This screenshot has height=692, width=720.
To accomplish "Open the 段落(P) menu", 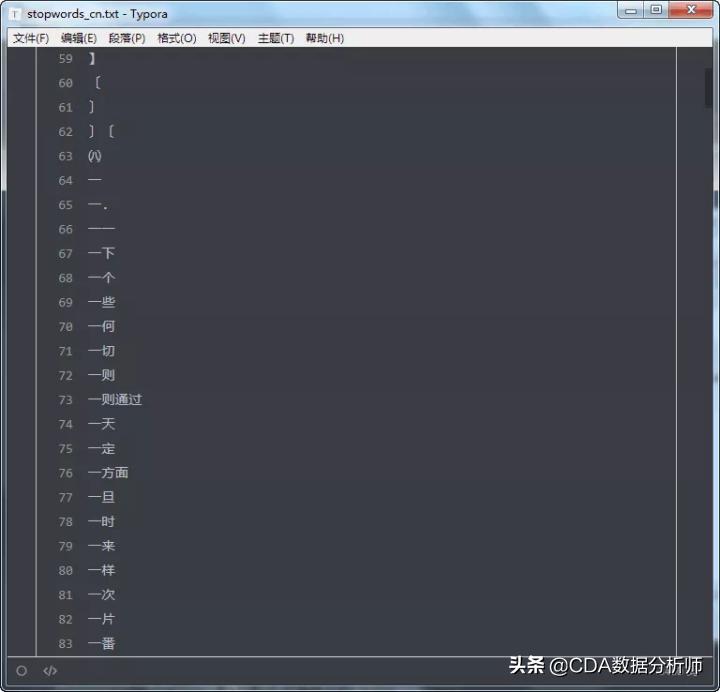I will pos(127,38).
